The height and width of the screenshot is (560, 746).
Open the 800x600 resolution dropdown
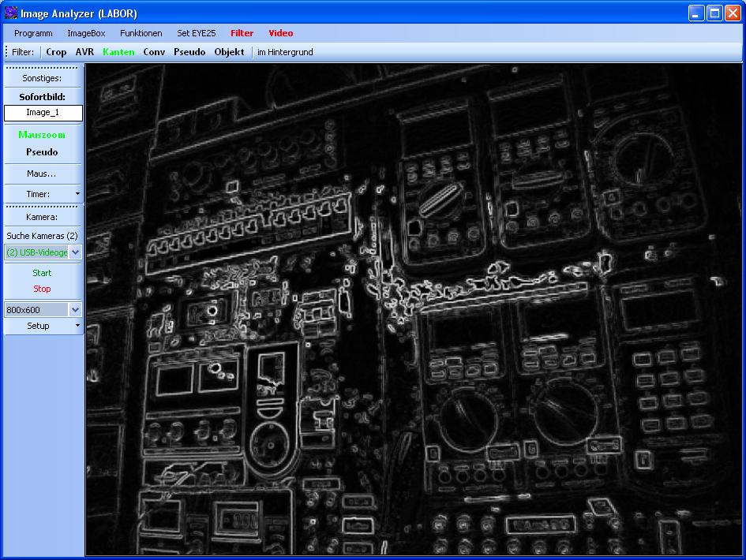click(x=75, y=310)
